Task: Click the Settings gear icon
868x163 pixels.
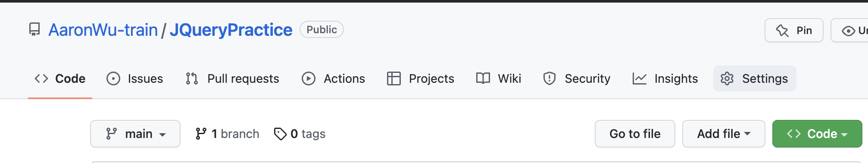Action: pos(727,78)
